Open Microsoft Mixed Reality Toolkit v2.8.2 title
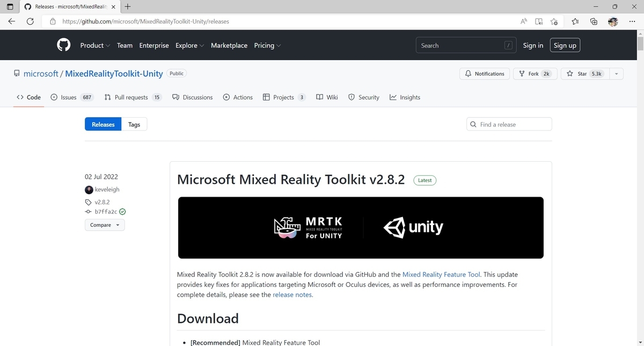The height and width of the screenshot is (346, 644). coord(291,179)
